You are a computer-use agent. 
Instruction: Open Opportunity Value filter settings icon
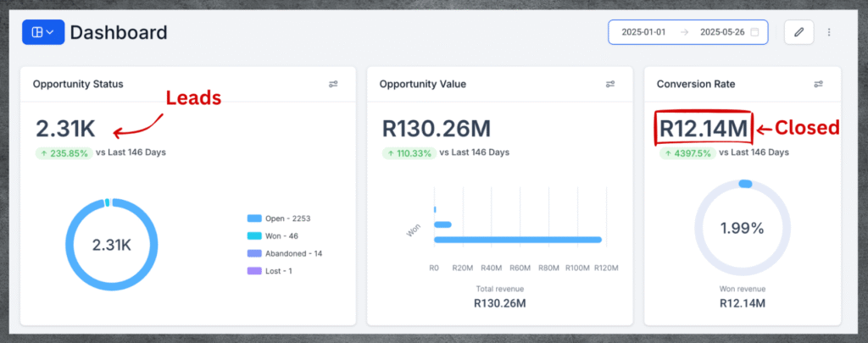click(x=610, y=84)
